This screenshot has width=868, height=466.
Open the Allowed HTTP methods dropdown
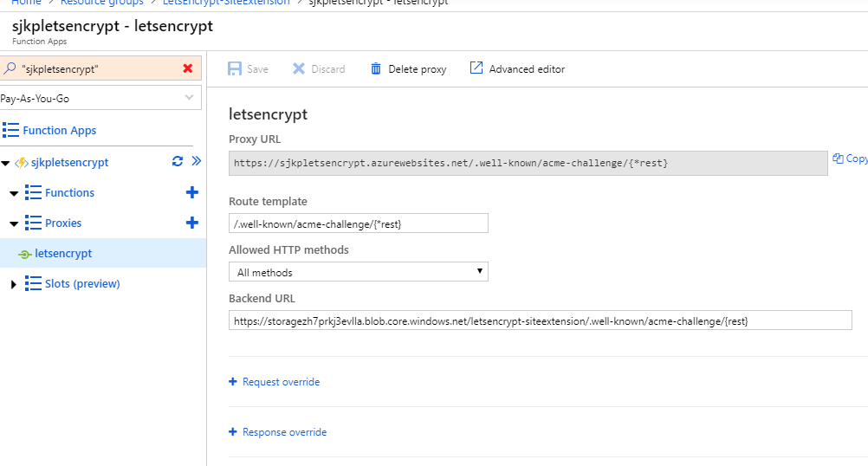[358, 272]
